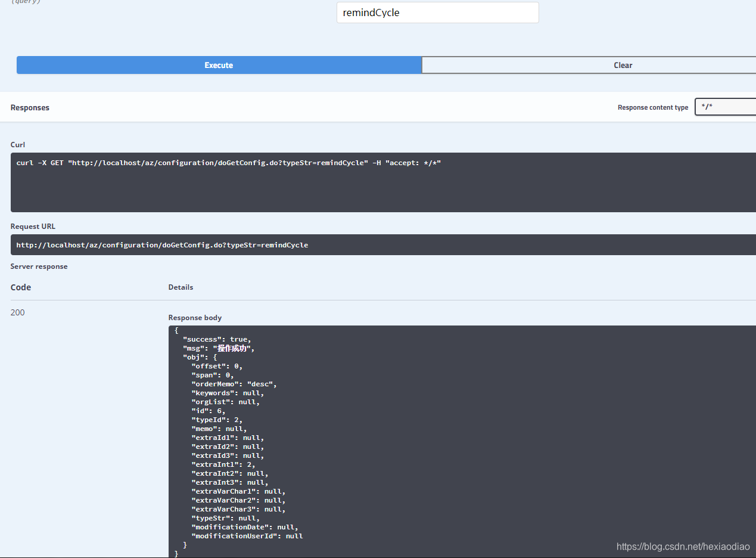The image size is (756, 558).
Task: Click the "id": 6 line
Action: 209,411
